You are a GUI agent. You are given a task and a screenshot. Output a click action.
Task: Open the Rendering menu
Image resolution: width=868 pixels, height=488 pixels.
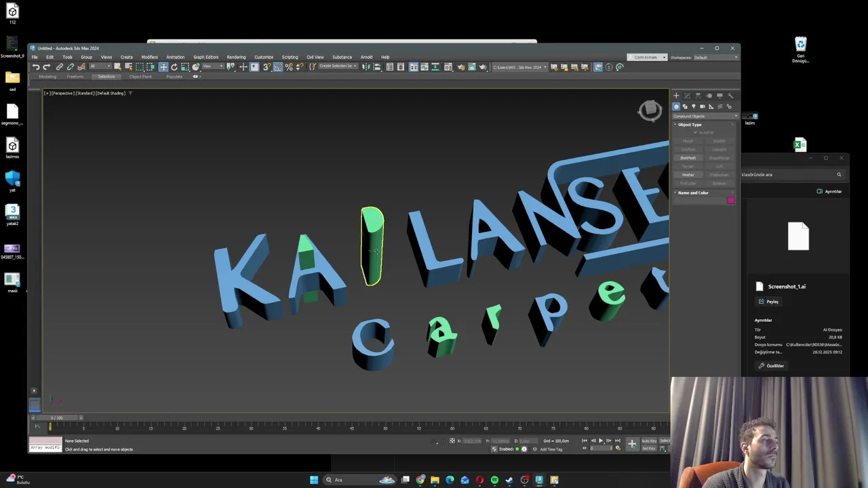point(236,57)
